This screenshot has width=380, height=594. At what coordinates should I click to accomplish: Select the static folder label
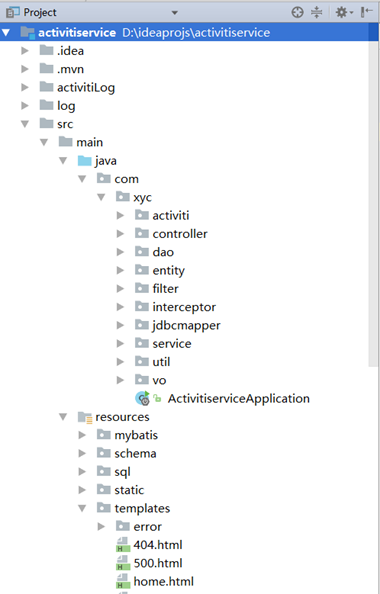pyautogui.click(x=129, y=490)
